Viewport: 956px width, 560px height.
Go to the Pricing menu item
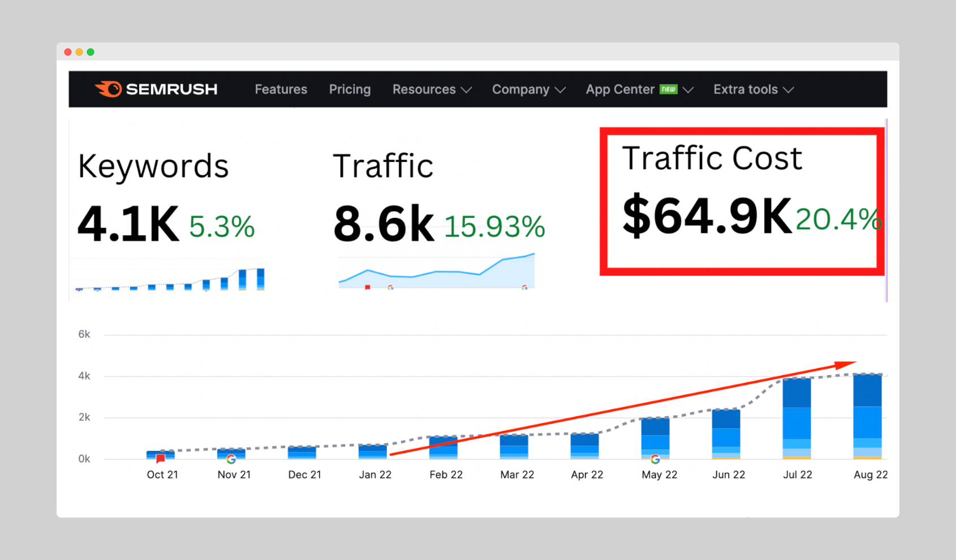[x=350, y=89]
